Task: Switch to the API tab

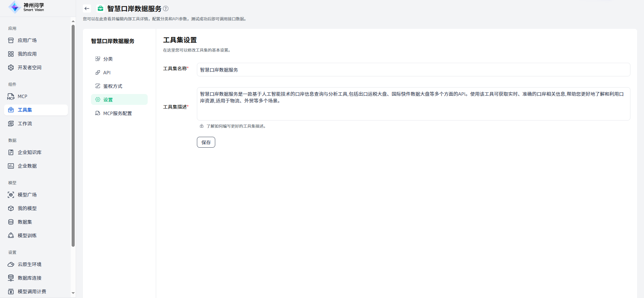Action: coord(107,73)
